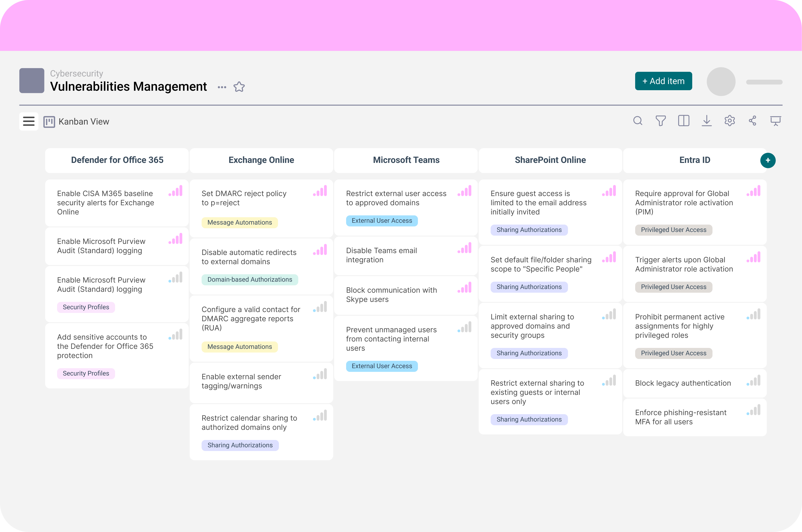Add a new column with plus button
Screen dimensions: 802x532
(x=768, y=160)
